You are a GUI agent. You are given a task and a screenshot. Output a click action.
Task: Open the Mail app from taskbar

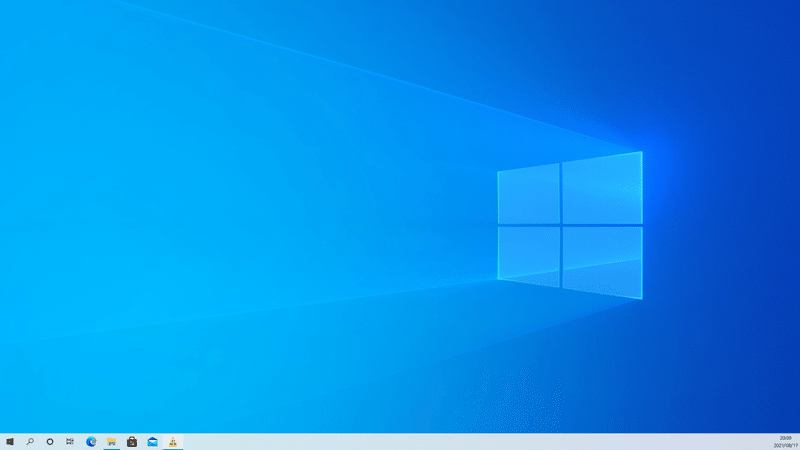pos(153,442)
